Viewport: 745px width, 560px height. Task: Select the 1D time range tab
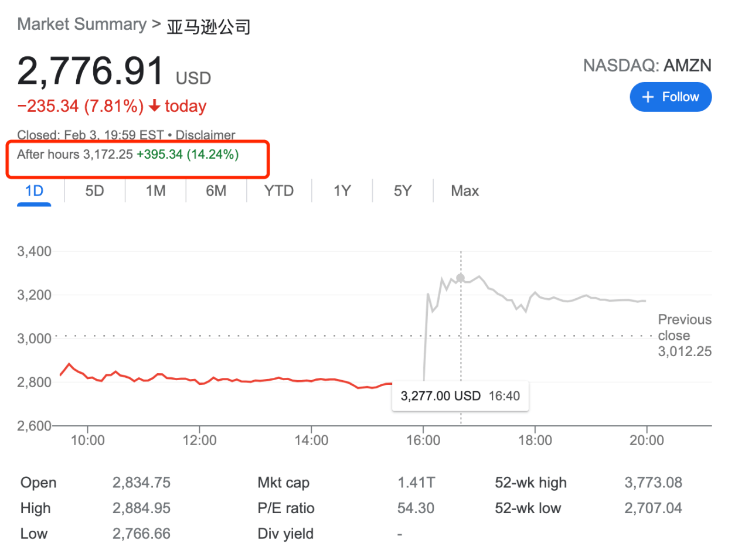pos(34,191)
